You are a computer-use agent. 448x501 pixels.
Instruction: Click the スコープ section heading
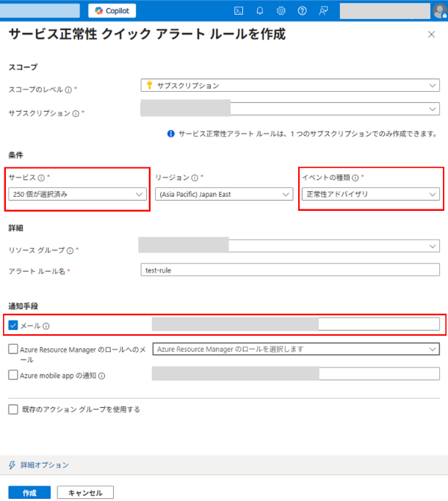pyautogui.click(x=23, y=67)
